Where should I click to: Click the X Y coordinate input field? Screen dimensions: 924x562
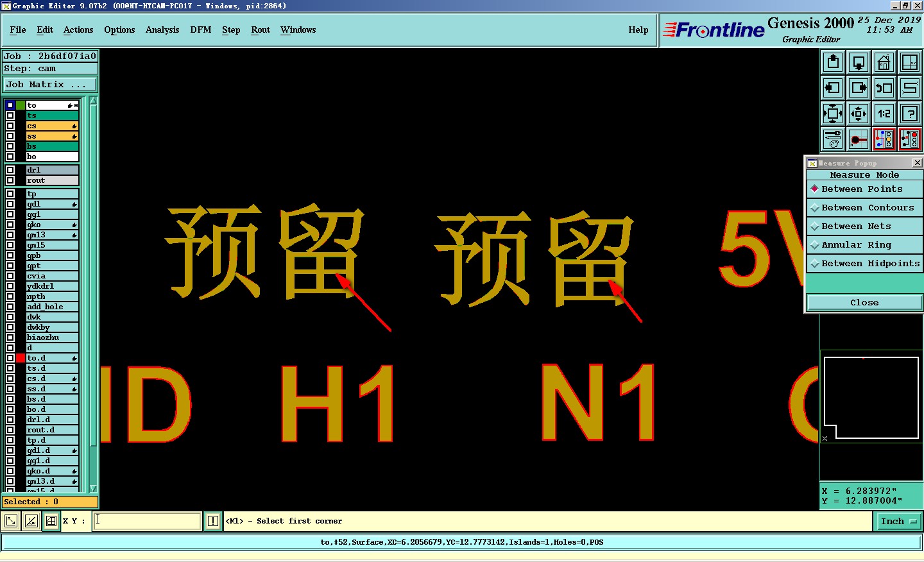[148, 521]
